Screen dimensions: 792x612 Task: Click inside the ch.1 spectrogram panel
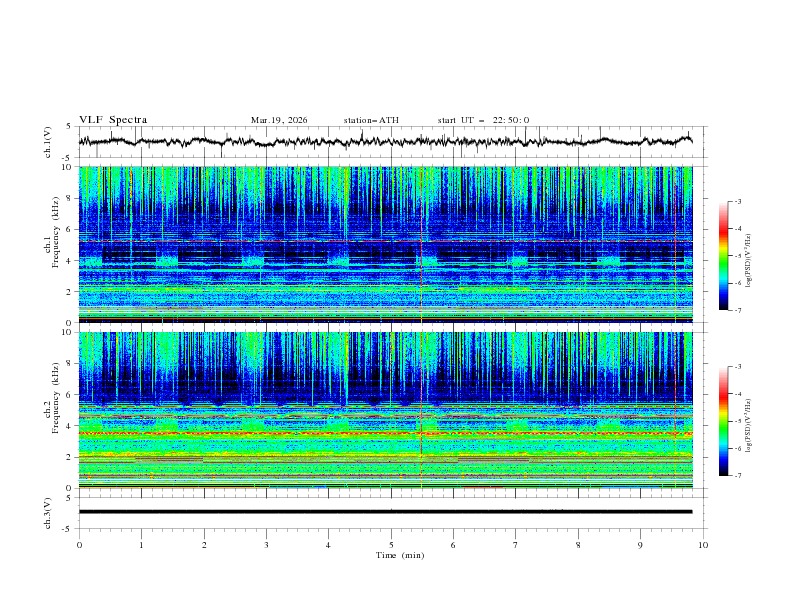tap(385, 244)
